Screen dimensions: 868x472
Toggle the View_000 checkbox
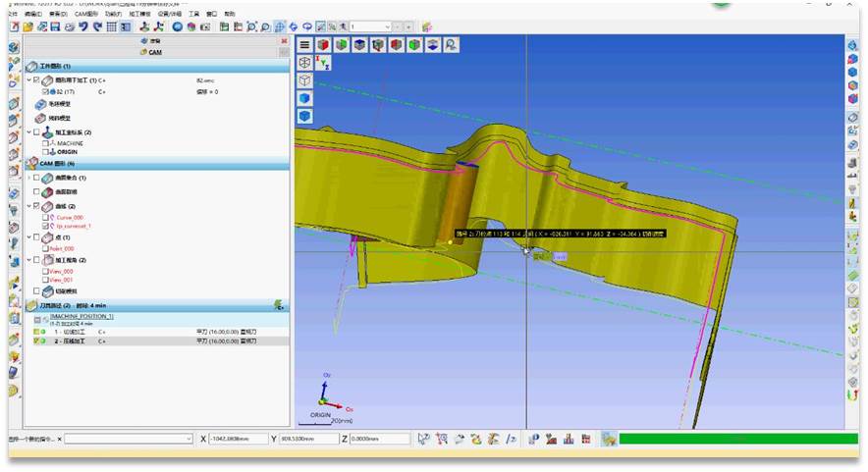click(46, 272)
